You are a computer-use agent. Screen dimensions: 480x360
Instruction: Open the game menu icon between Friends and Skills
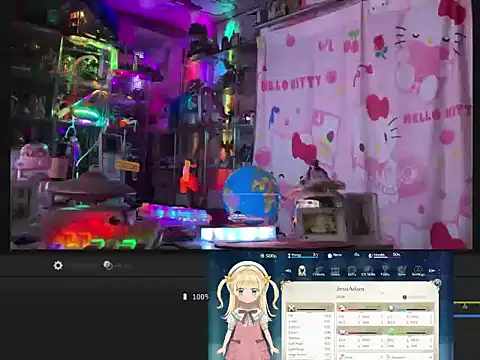point(335,271)
